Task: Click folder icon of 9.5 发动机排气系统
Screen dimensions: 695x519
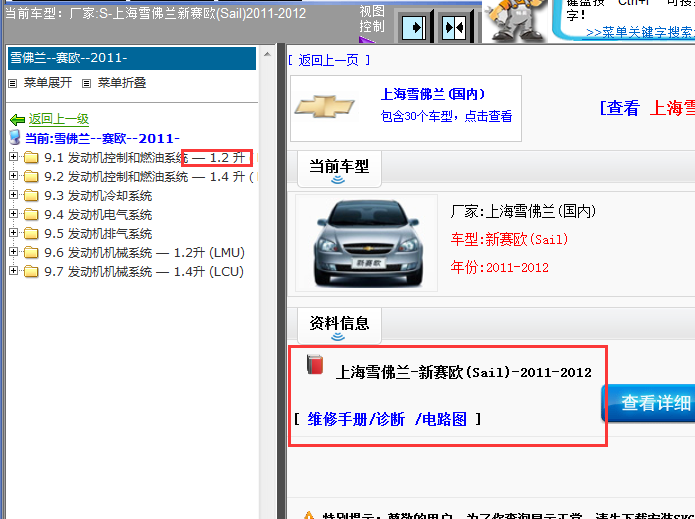Action: pos(31,233)
